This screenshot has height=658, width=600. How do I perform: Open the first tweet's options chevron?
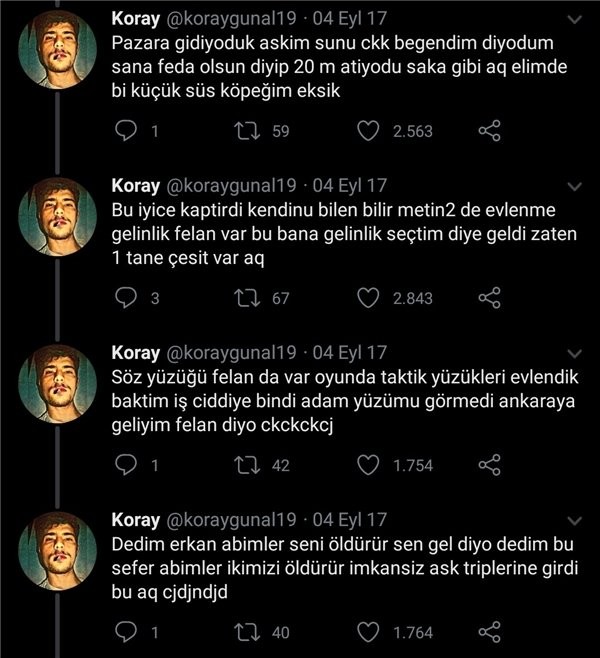(x=574, y=19)
